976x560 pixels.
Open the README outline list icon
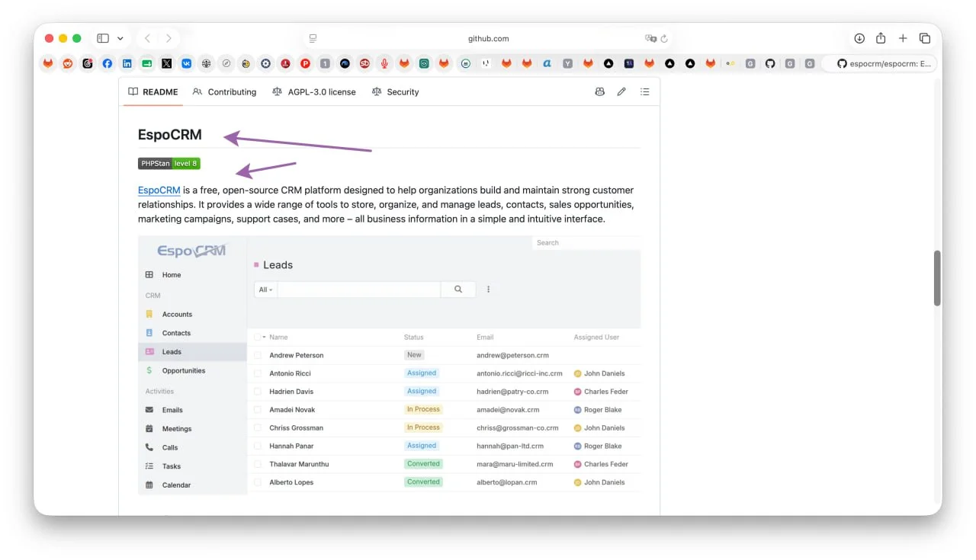[x=645, y=91]
